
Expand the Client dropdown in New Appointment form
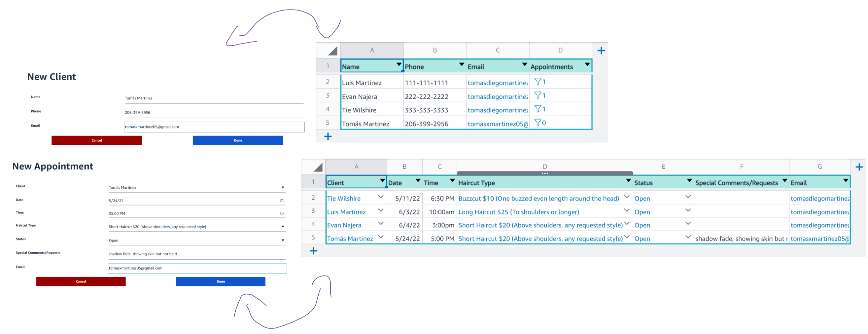tap(283, 187)
